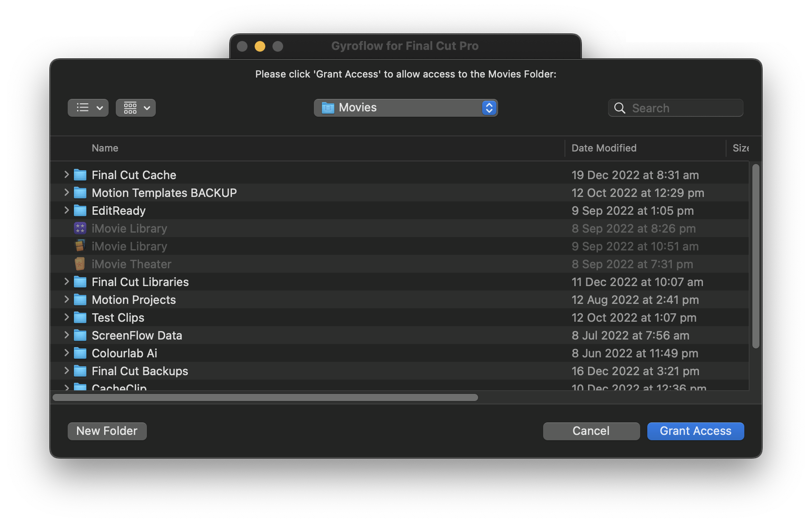Select the Motion Projects folder icon

tap(80, 299)
